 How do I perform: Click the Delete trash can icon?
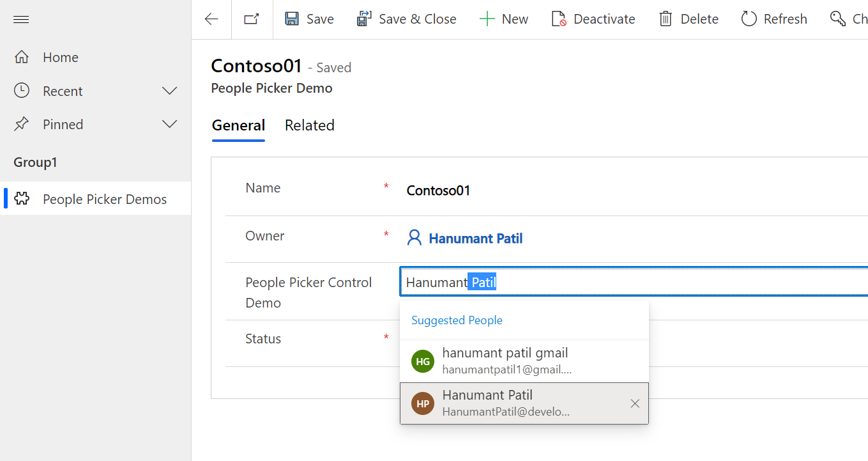point(666,19)
